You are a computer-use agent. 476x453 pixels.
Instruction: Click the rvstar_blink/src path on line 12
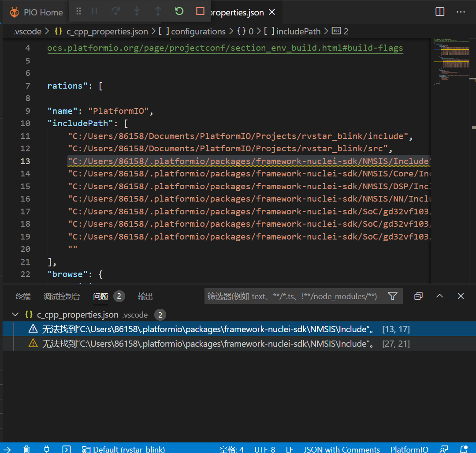pyautogui.click(x=230, y=149)
